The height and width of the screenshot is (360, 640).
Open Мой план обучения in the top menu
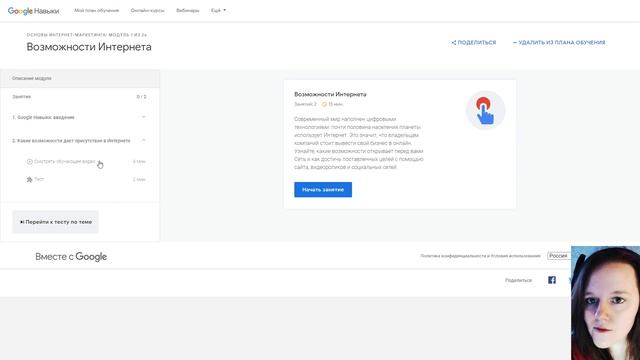(96, 11)
